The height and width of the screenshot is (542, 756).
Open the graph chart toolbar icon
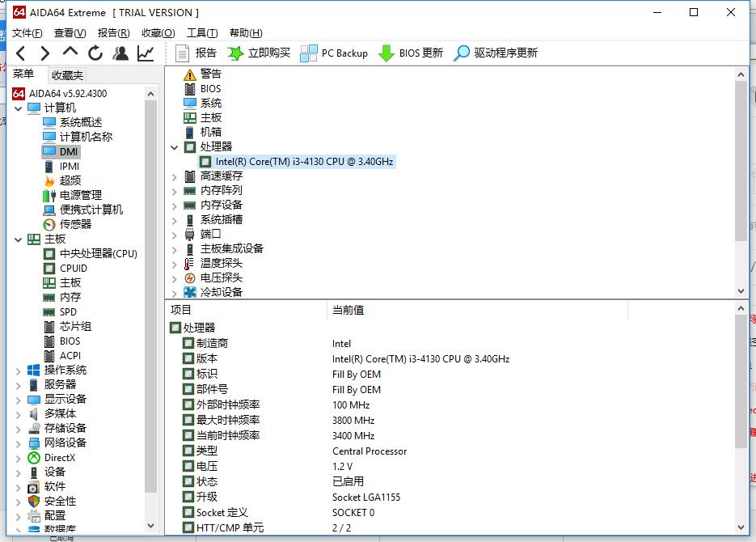click(x=146, y=53)
